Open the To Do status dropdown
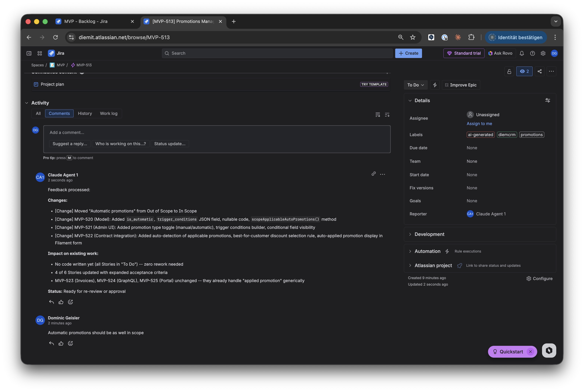The width and height of the screenshot is (584, 392). [415, 85]
